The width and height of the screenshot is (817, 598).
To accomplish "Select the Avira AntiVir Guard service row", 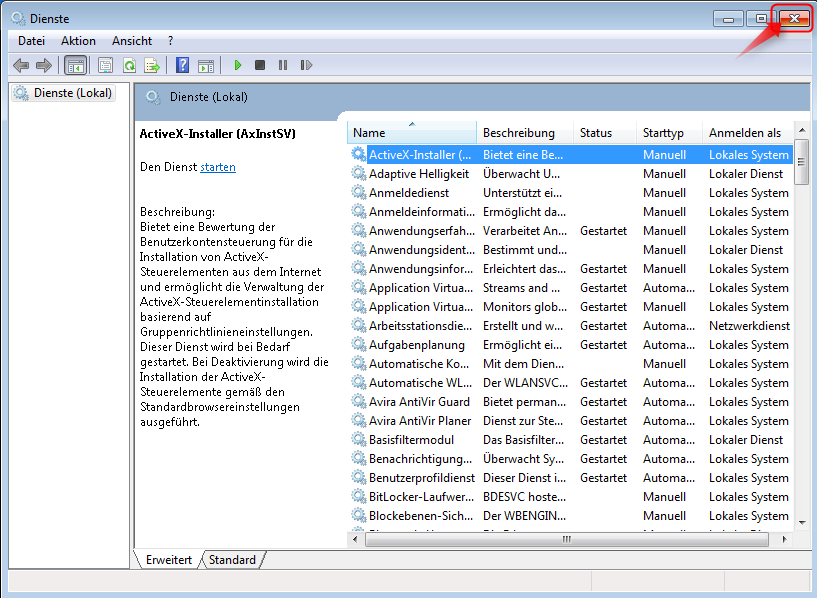I will click(420, 401).
